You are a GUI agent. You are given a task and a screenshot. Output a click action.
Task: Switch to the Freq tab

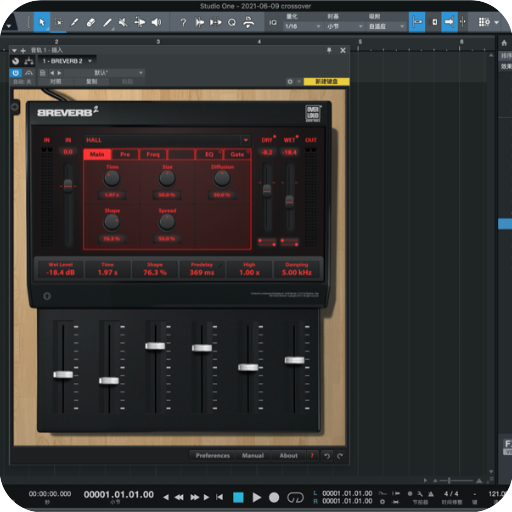[x=153, y=154]
